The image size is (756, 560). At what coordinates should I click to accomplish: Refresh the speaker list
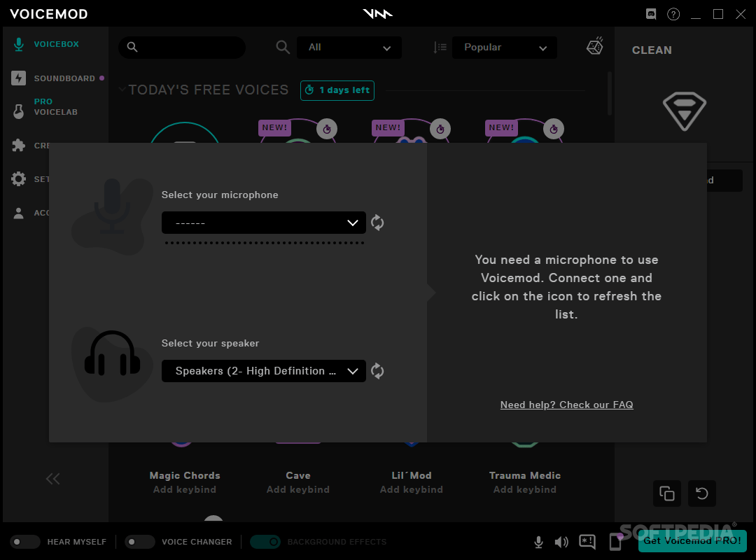pos(377,371)
